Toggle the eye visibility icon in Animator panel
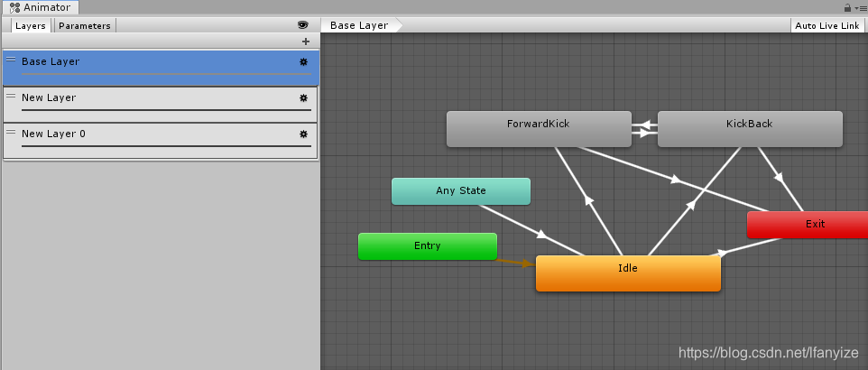The image size is (868, 370). click(302, 25)
